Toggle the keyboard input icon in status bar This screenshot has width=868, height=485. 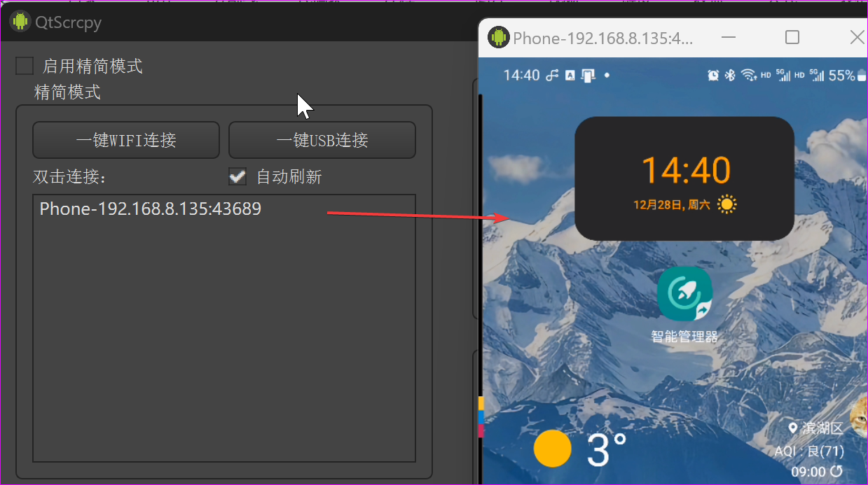tap(570, 75)
